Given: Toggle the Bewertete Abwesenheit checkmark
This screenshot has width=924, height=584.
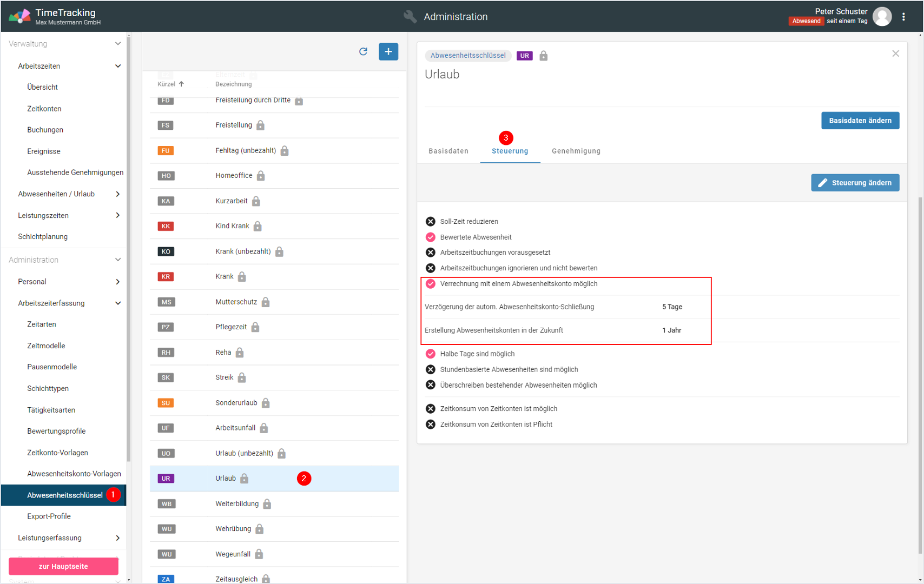Looking at the screenshot, I should coord(431,237).
